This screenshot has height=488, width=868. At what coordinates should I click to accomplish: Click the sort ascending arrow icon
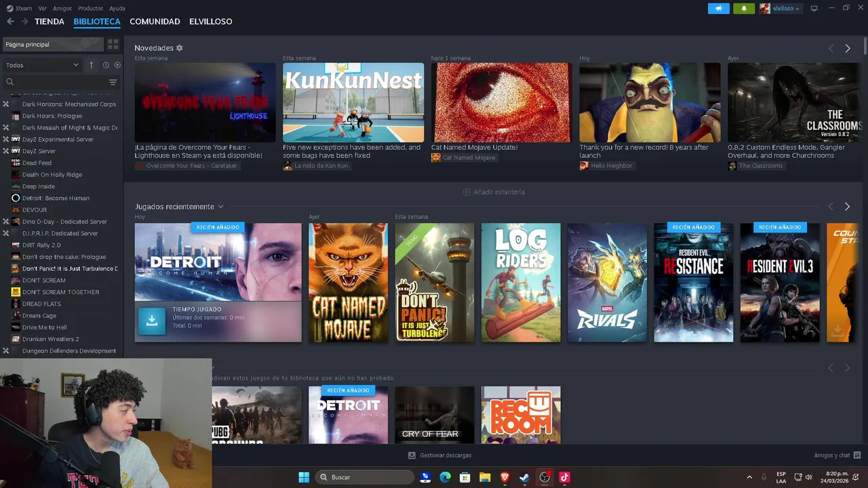pos(91,65)
